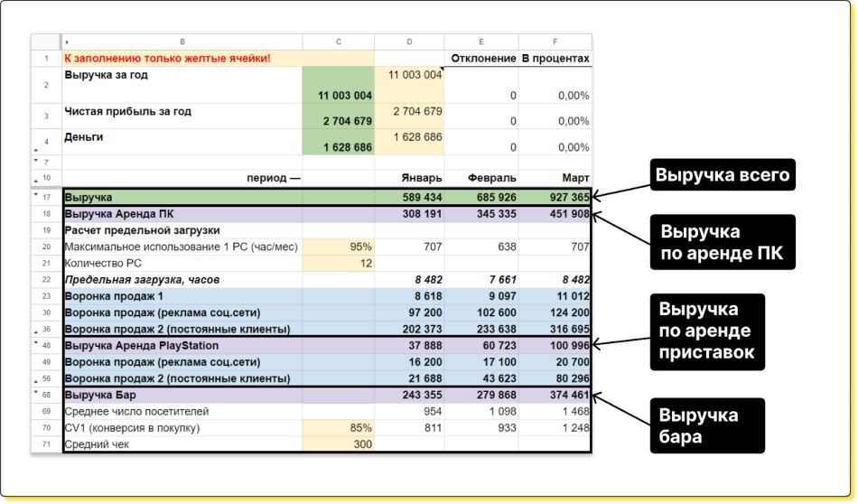This screenshot has width=858, height=504.
Task: Select the Март column heading cell
Action: tap(555, 178)
